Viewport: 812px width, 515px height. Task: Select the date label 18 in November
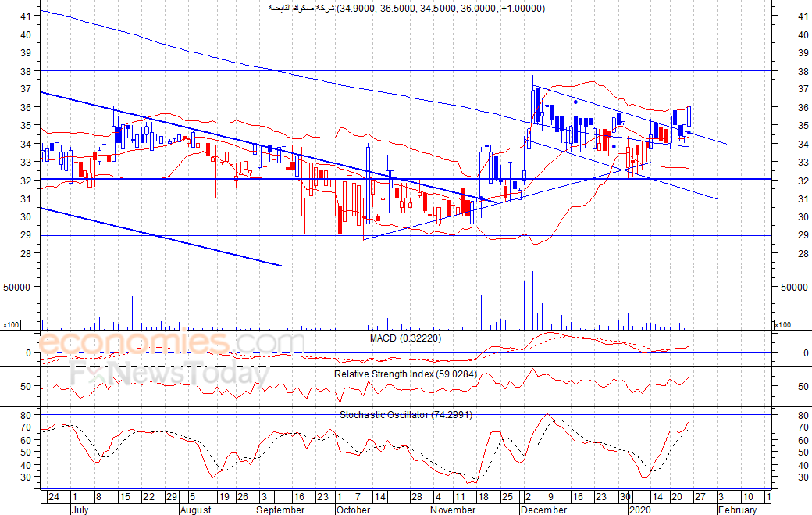coord(483,497)
